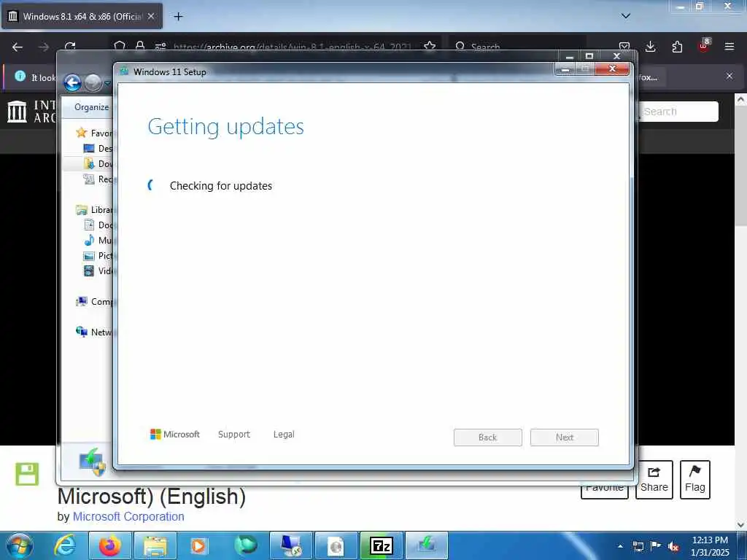Open Firefox list all tabs dropdown
Viewport: 747px width, 560px height.
pyautogui.click(x=626, y=16)
